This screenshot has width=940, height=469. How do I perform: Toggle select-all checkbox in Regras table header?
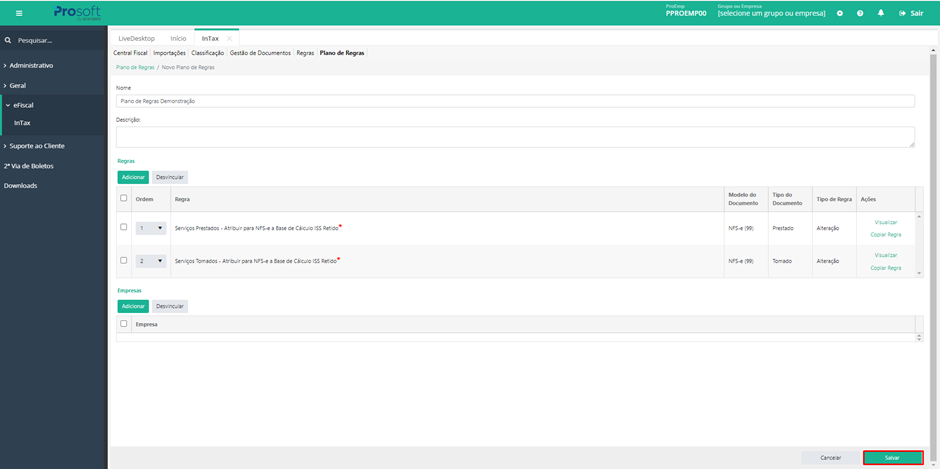coord(123,198)
